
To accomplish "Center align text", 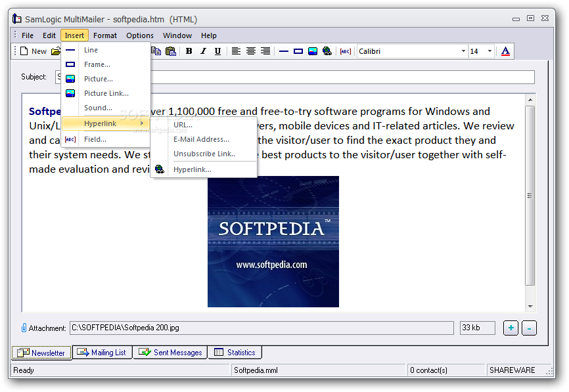I will coord(251,51).
